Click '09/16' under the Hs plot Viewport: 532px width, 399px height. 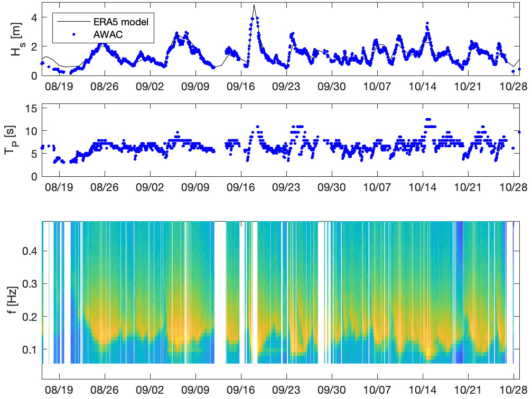pos(241,87)
